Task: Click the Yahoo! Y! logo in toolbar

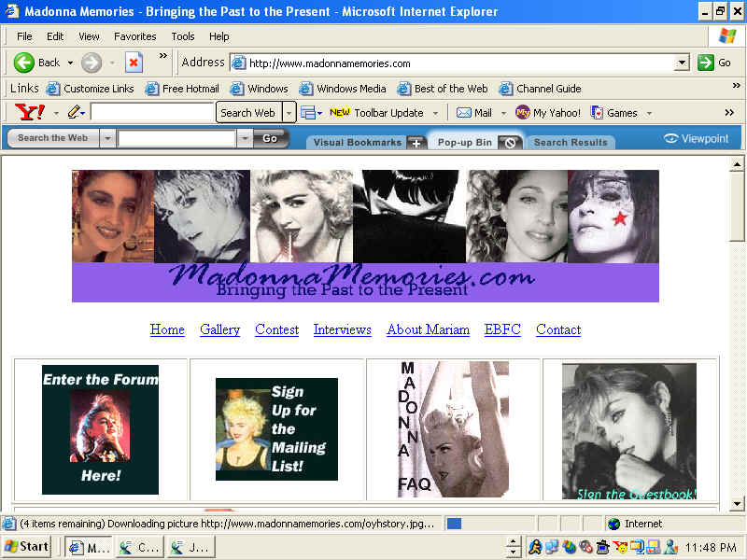Action: [30, 112]
